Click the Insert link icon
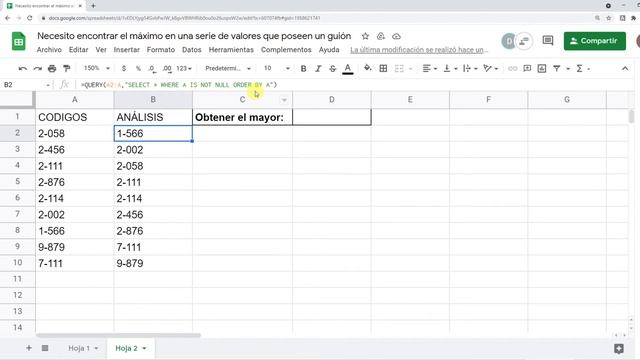Image resolution: width=640 pixels, height=360 pixels. [512, 69]
